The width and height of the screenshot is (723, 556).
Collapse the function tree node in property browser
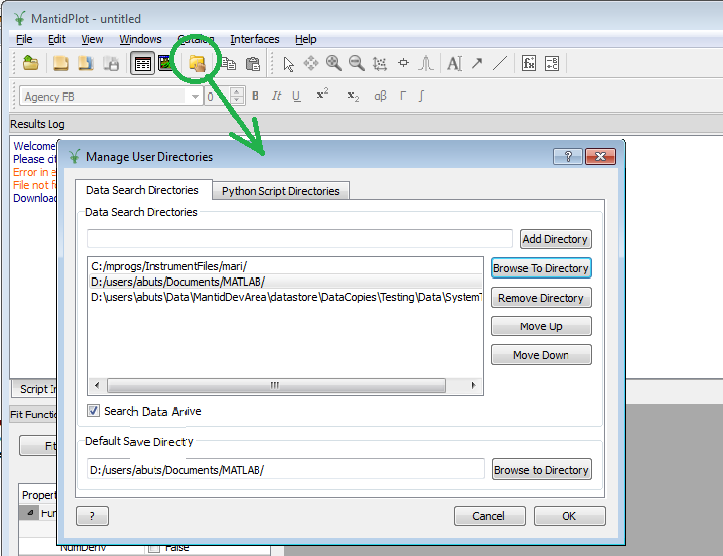point(30,513)
